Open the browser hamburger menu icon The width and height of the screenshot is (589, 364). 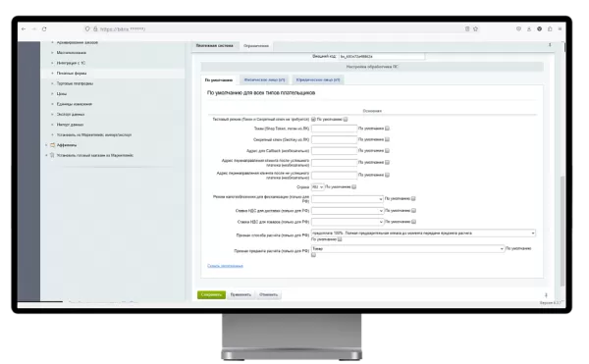pyautogui.click(x=560, y=28)
